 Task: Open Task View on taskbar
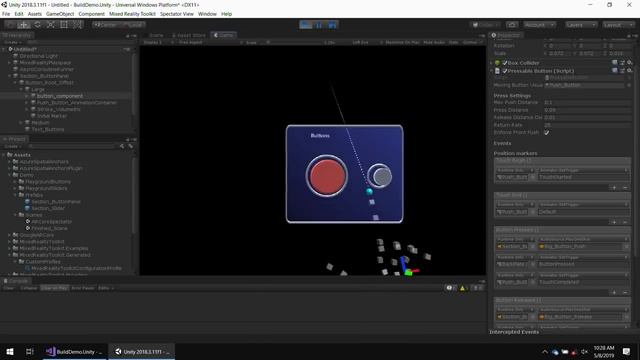coord(29,351)
